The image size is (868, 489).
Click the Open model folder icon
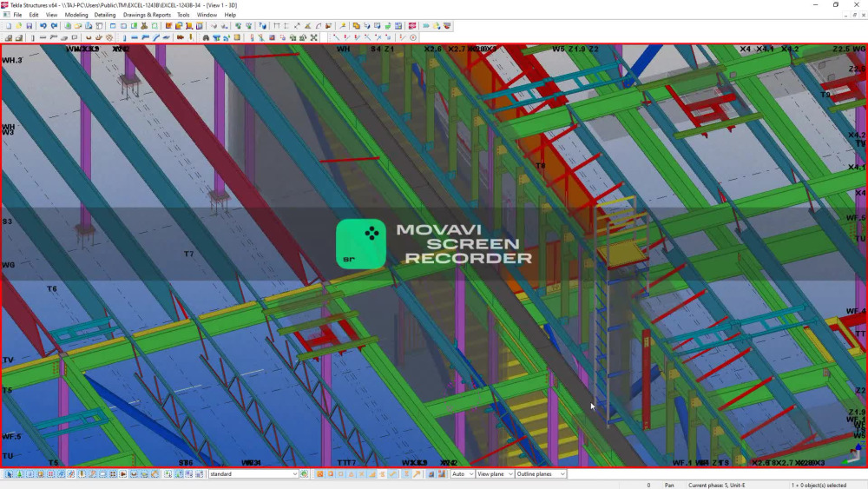pos(19,26)
